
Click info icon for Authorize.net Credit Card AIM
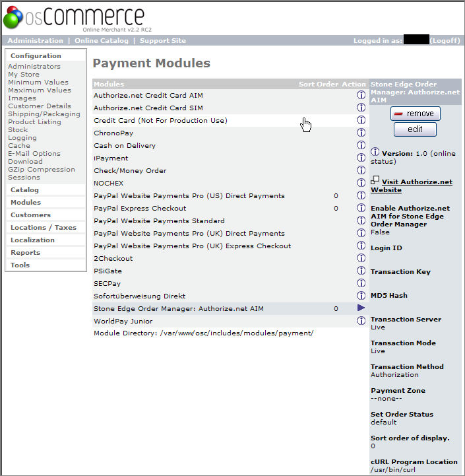tap(361, 95)
